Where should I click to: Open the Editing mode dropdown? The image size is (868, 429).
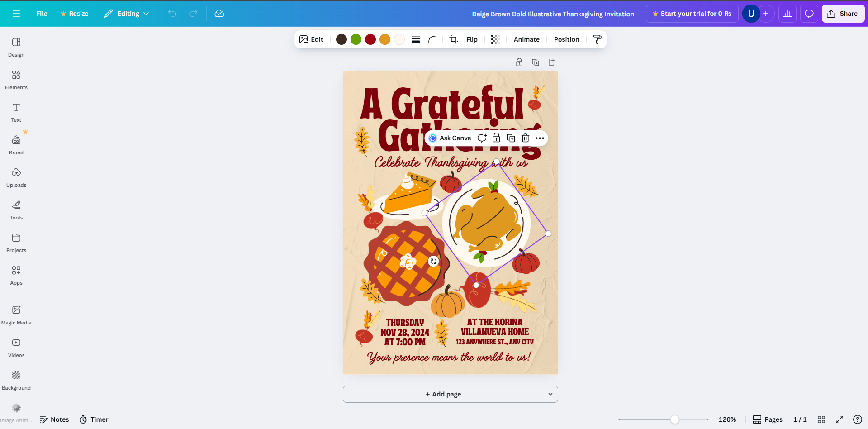click(127, 14)
